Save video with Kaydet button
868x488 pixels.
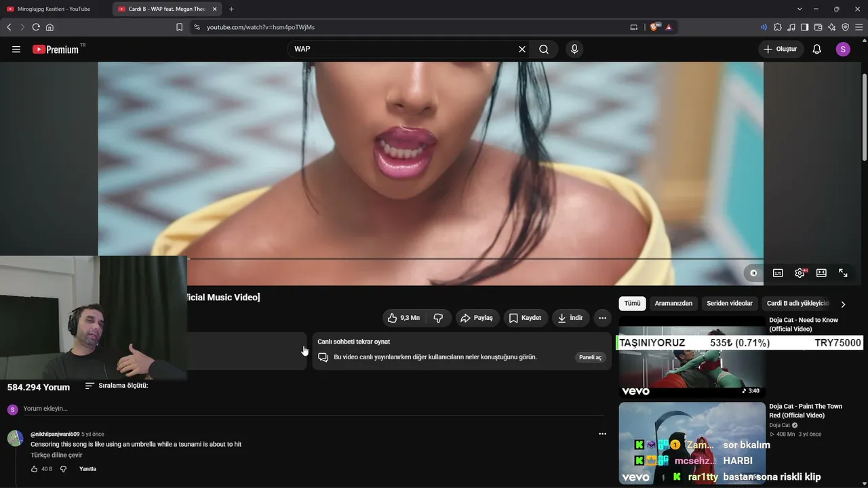[525, 318]
